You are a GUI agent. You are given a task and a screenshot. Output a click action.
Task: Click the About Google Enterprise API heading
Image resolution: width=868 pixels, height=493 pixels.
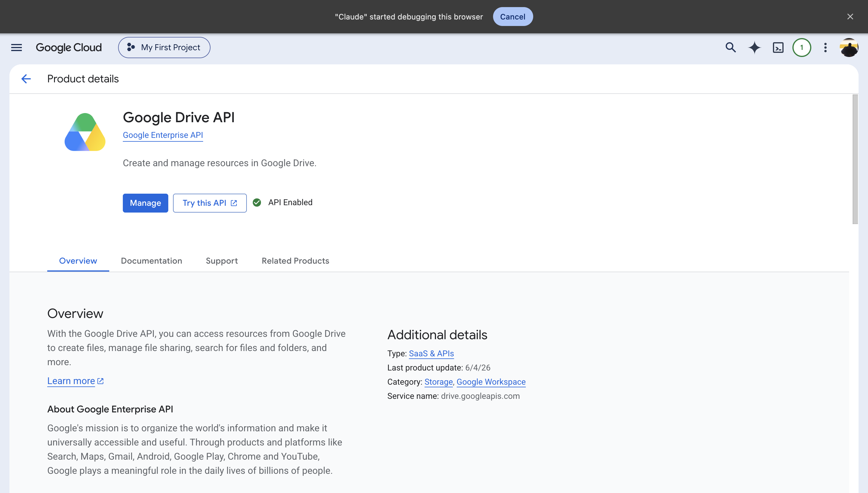click(110, 409)
